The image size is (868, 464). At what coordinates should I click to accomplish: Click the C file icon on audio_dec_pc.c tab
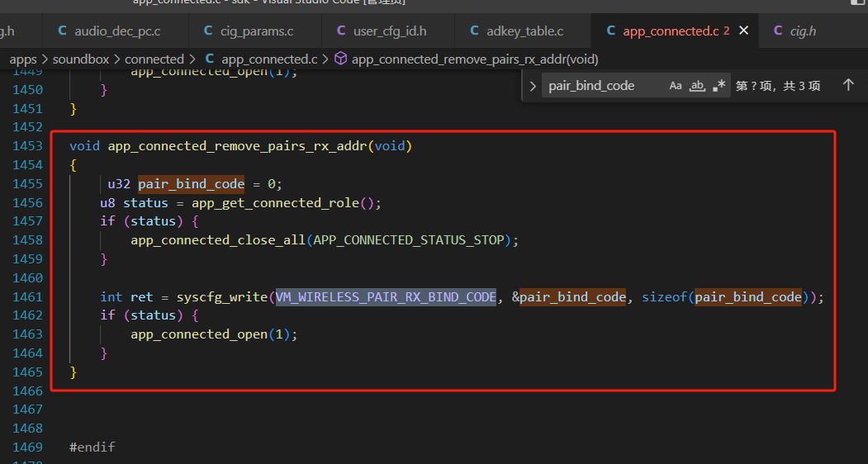point(63,31)
